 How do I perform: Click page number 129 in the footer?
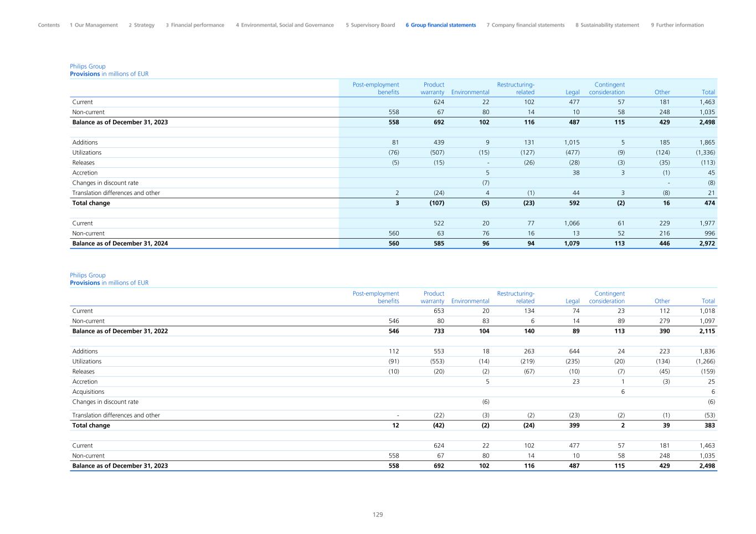pyautogui.click(x=378, y=515)
